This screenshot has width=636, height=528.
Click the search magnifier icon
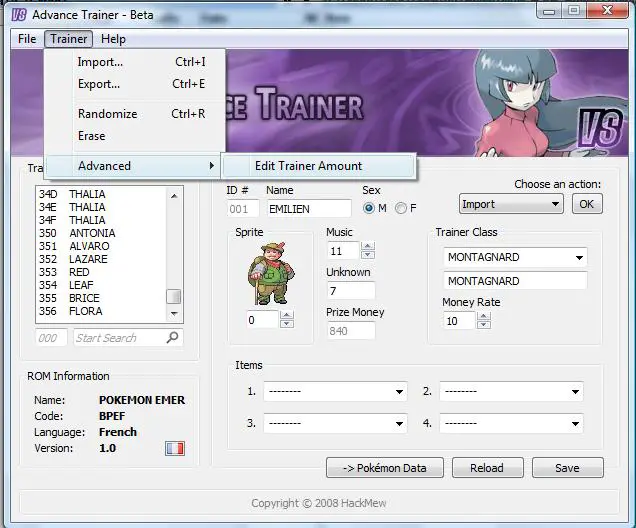172,337
